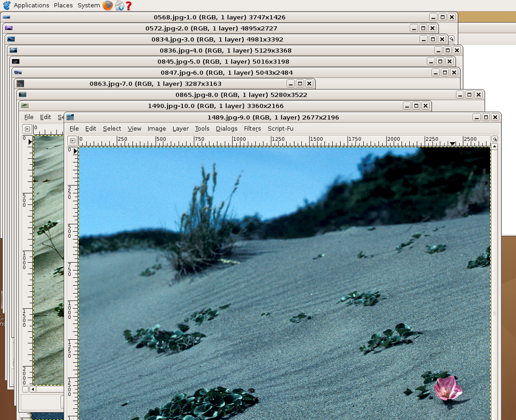
Task: Click window icon of 1490.jpg-10.0 title bar
Action: (x=24, y=106)
